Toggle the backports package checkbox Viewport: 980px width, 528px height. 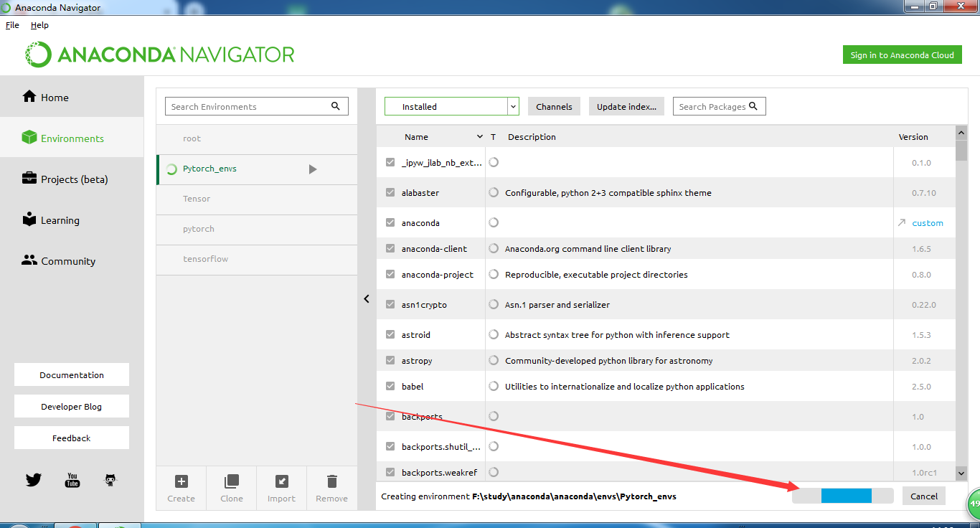pos(390,417)
